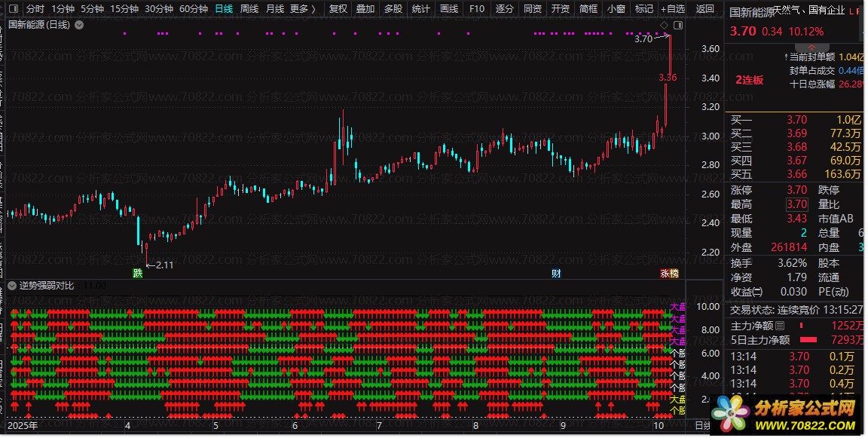
Task: Open the 小窗 mini window
Action: point(616,9)
